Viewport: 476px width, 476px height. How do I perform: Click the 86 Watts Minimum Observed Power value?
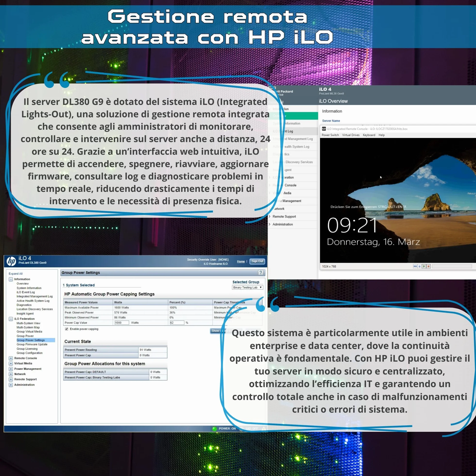point(120,318)
